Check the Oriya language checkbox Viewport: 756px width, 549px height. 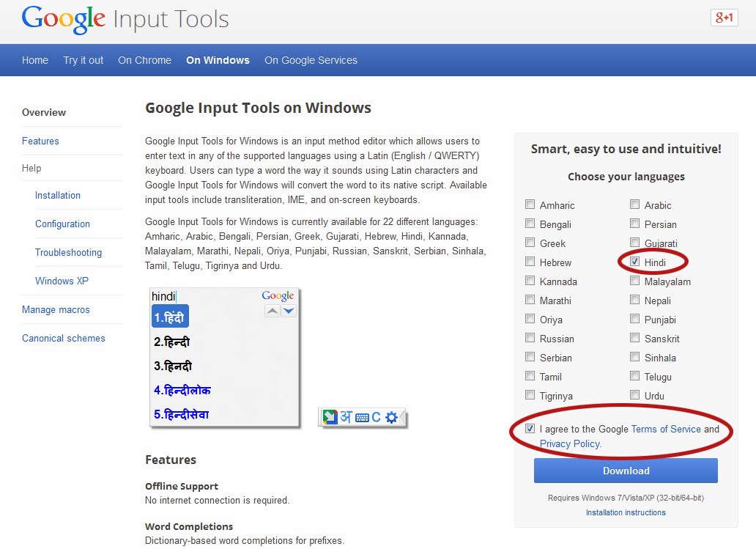(530, 319)
